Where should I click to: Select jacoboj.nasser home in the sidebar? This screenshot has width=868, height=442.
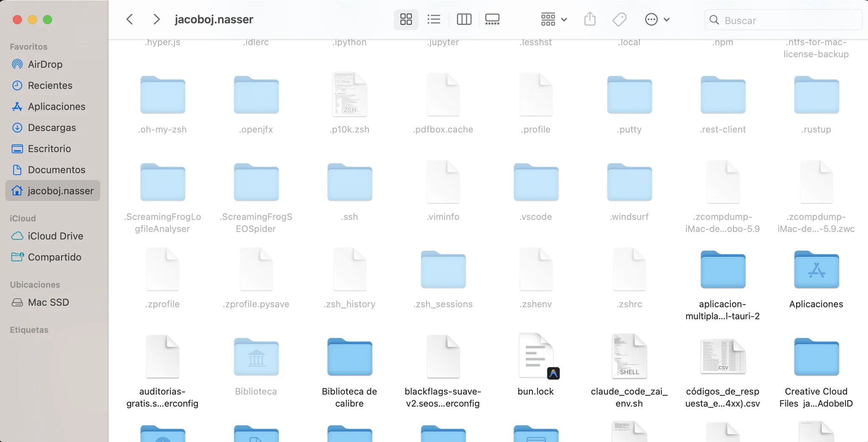(x=53, y=191)
